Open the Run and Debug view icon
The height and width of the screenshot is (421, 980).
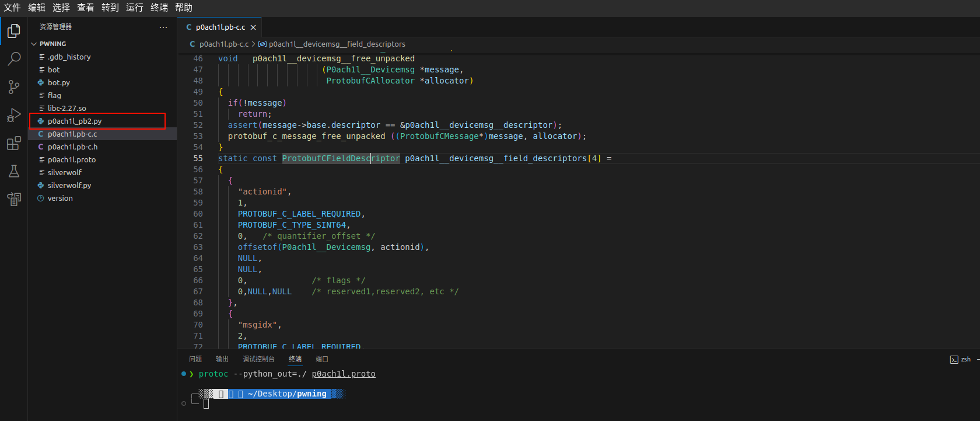coord(14,115)
